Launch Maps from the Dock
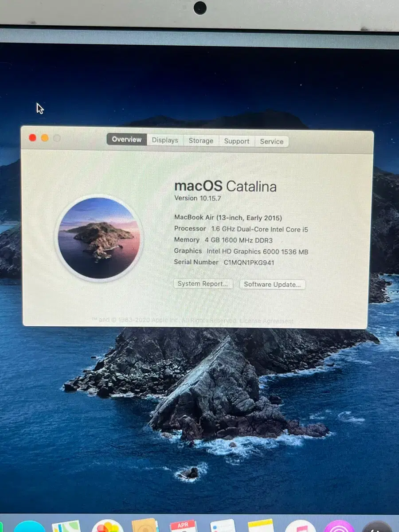 pos(66,526)
